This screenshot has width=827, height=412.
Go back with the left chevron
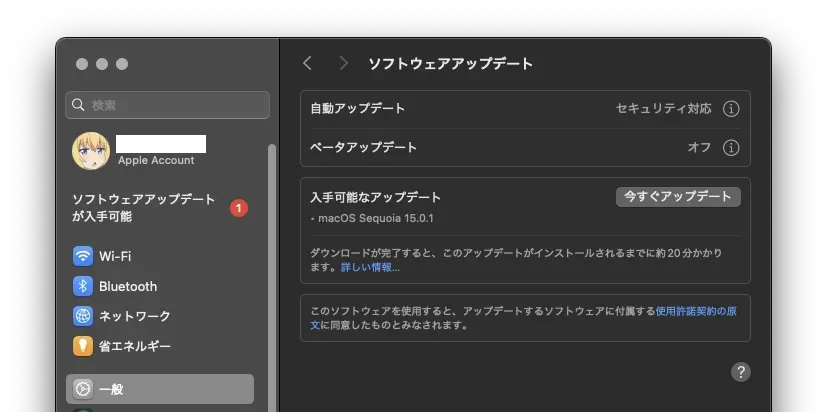pyautogui.click(x=307, y=64)
